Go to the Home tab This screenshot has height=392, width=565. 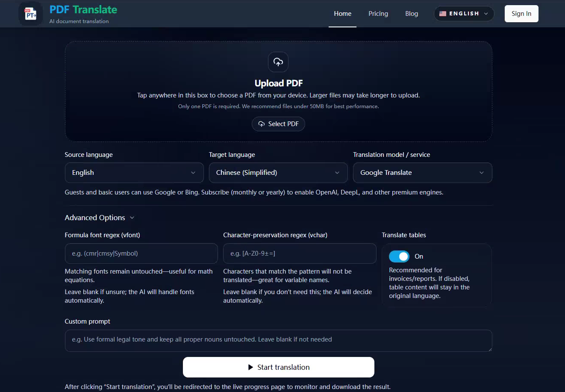coord(342,14)
